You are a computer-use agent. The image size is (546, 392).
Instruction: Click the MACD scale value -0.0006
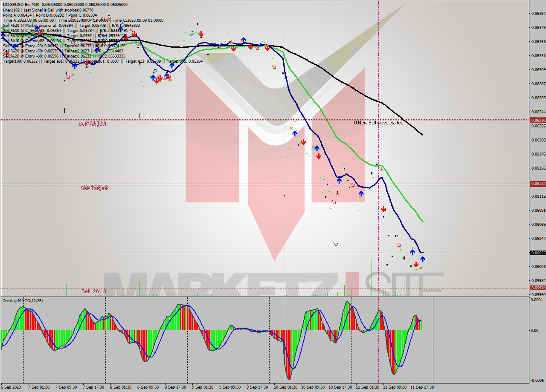pos(537,380)
